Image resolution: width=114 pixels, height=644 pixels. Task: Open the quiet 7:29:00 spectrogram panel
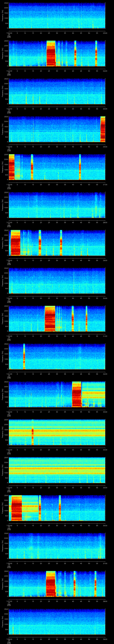[x=57, y=281]
